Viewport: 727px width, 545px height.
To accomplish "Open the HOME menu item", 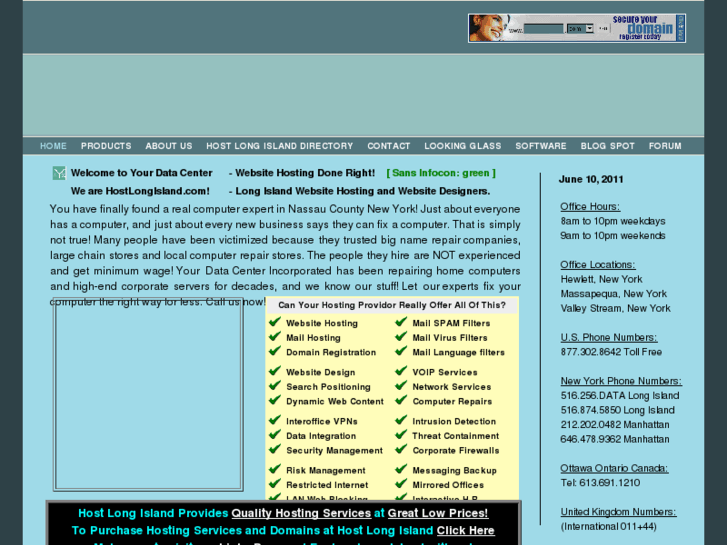I will tap(53, 146).
